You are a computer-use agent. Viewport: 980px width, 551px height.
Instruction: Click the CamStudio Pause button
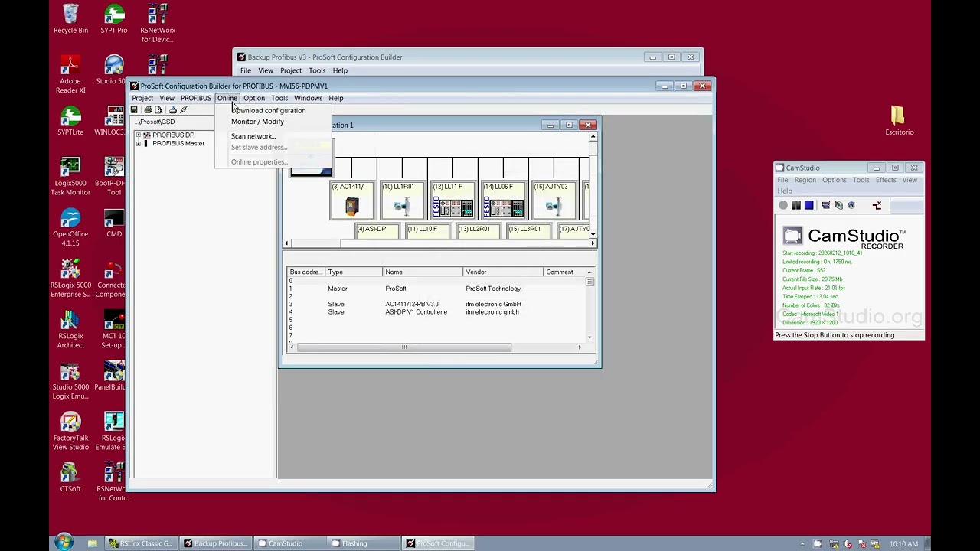pos(796,205)
